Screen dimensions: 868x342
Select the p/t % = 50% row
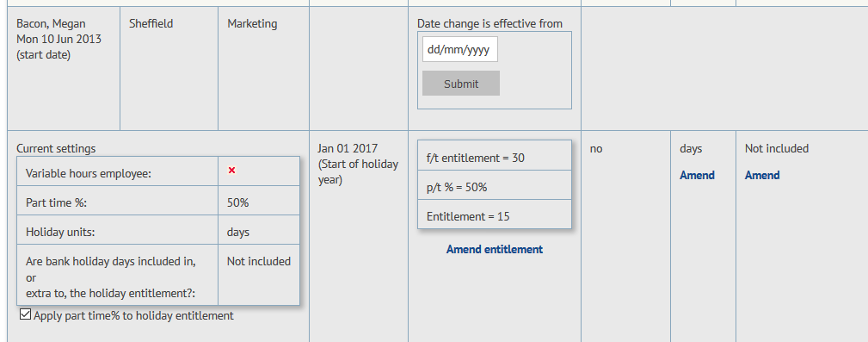click(495, 185)
